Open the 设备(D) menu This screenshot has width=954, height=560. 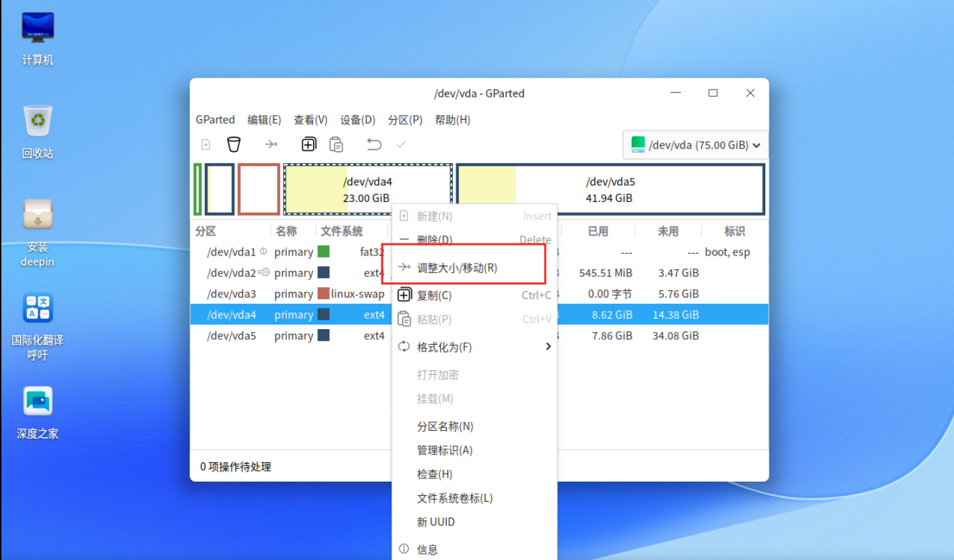tap(358, 120)
